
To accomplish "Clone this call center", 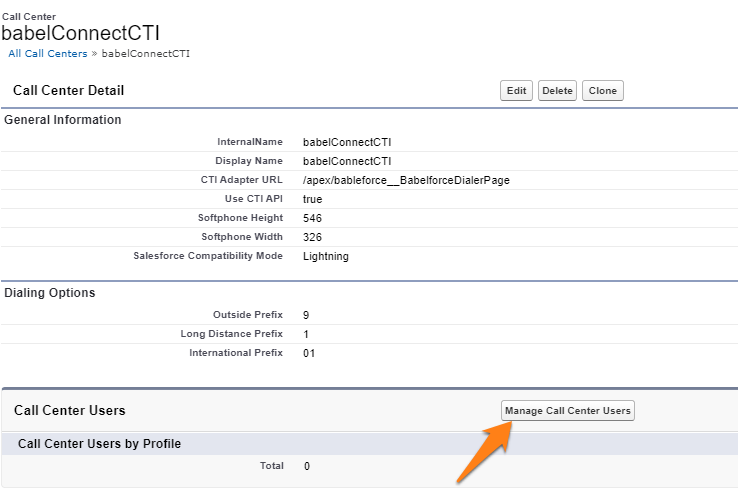I will click(602, 91).
